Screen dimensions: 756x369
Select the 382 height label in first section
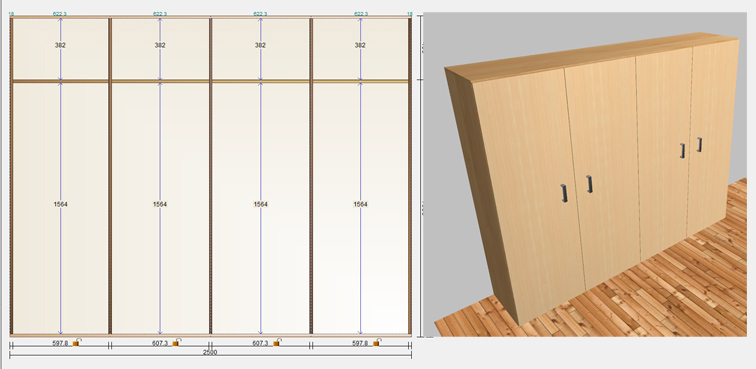pos(60,45)
